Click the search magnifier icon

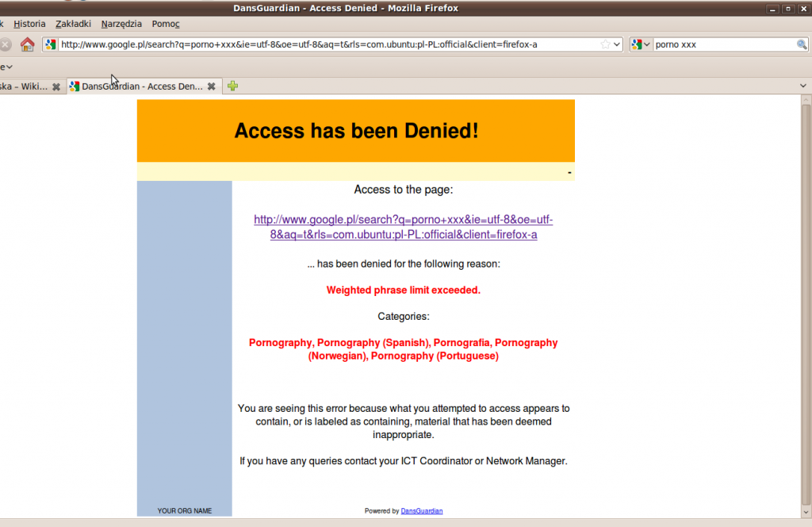802,44
